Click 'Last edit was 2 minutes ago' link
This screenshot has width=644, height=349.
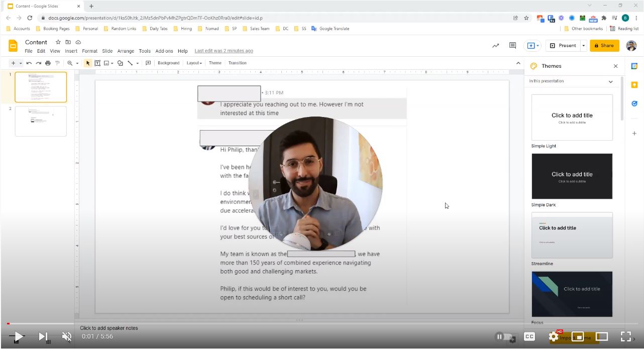[x=224, y=51]
